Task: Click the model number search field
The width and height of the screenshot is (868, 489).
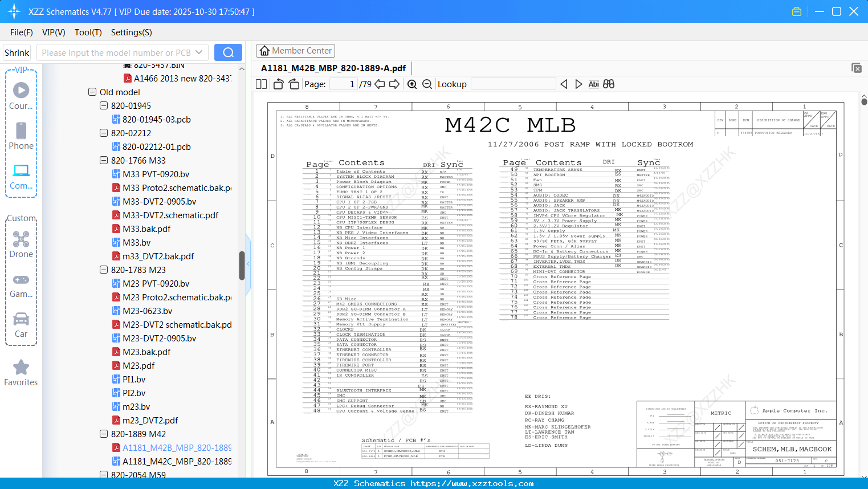Action: coord(116,52)
